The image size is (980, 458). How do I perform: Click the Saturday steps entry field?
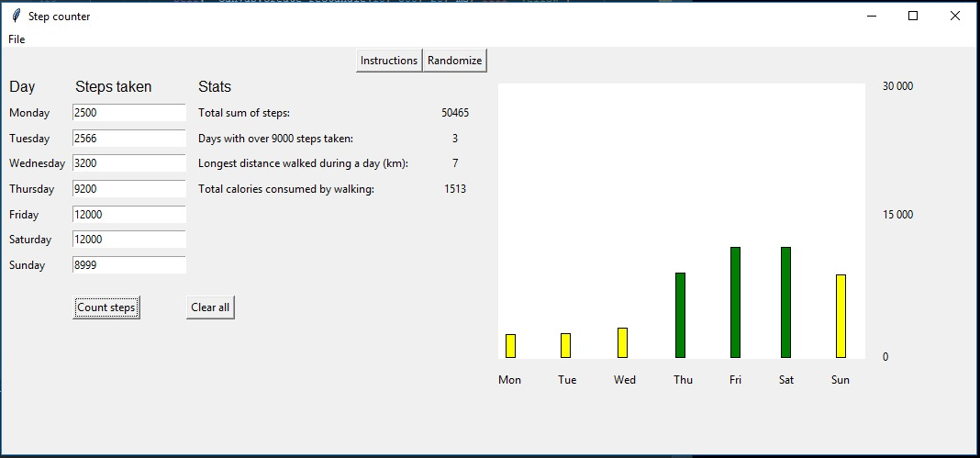(129, 240)
